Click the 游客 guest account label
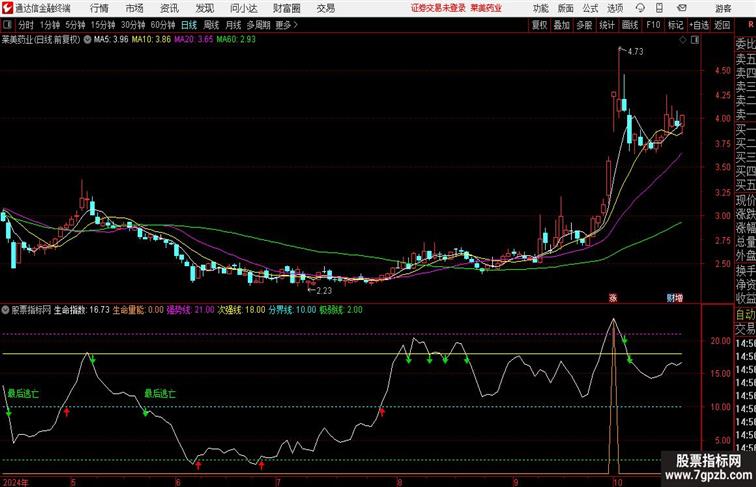 pos(723,8)
